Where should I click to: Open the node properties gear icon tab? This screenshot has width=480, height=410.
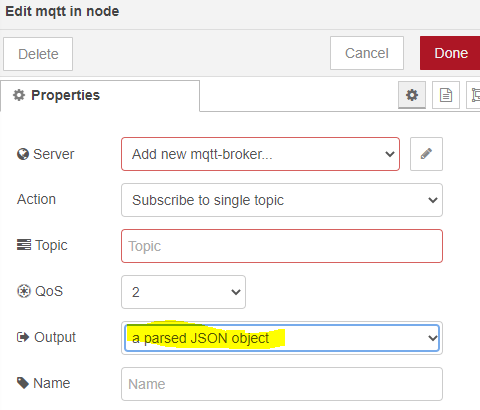click(x=412, y=95)
